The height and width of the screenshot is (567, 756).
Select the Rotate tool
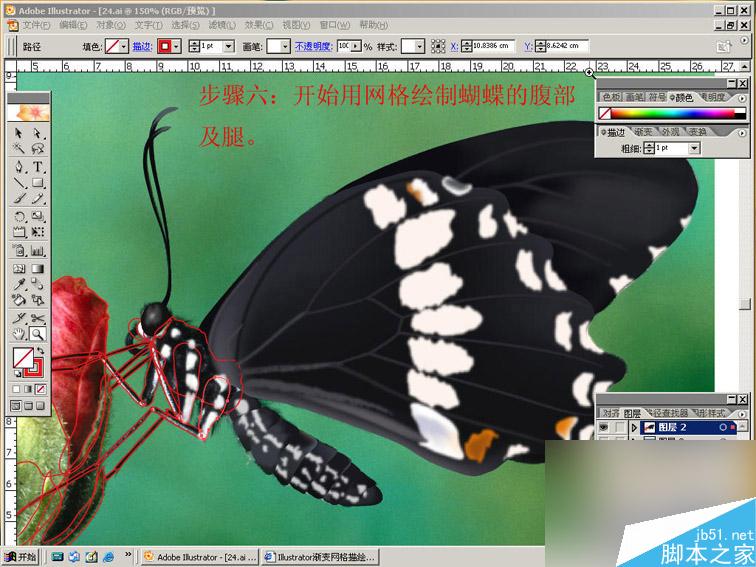click(x=19, y=216)
